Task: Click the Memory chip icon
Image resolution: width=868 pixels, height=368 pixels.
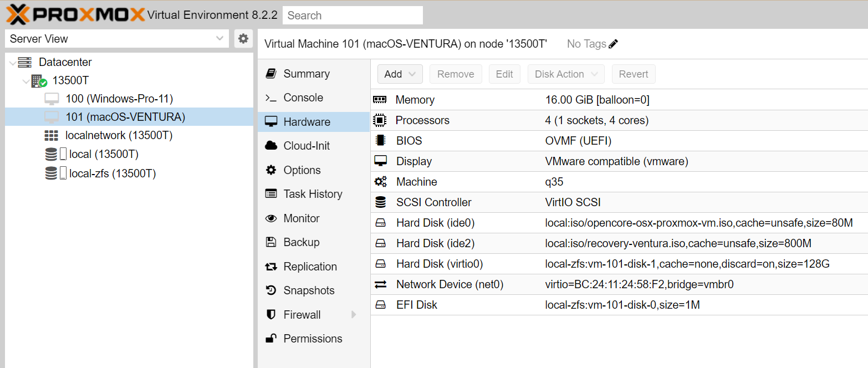Action: tap(380, 100)
